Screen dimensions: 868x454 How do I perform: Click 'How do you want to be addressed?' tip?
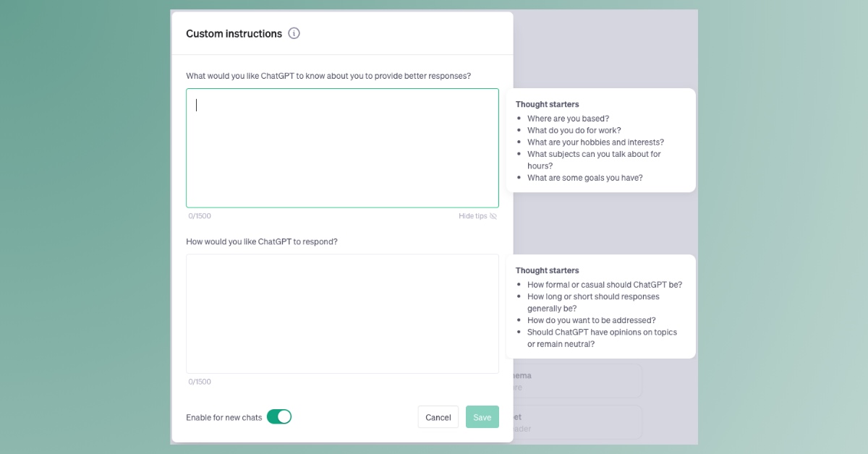591,320
